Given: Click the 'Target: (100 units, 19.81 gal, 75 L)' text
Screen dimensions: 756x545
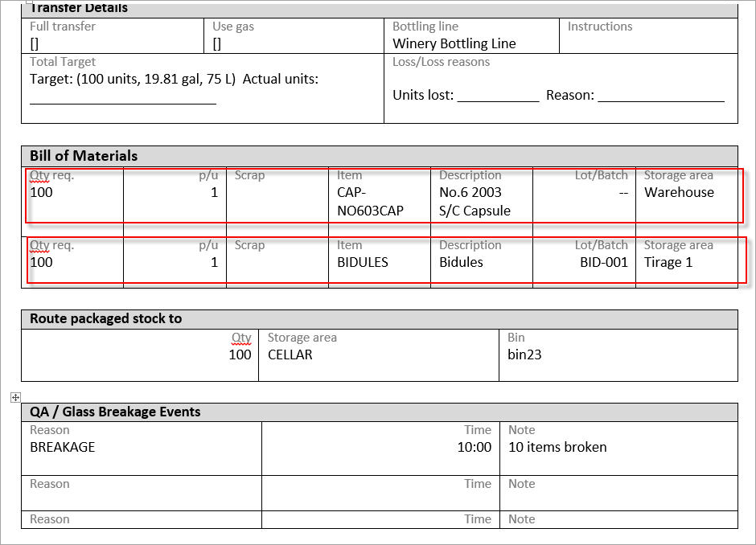Looking at the screenshot, I should (x=133, y=79).
